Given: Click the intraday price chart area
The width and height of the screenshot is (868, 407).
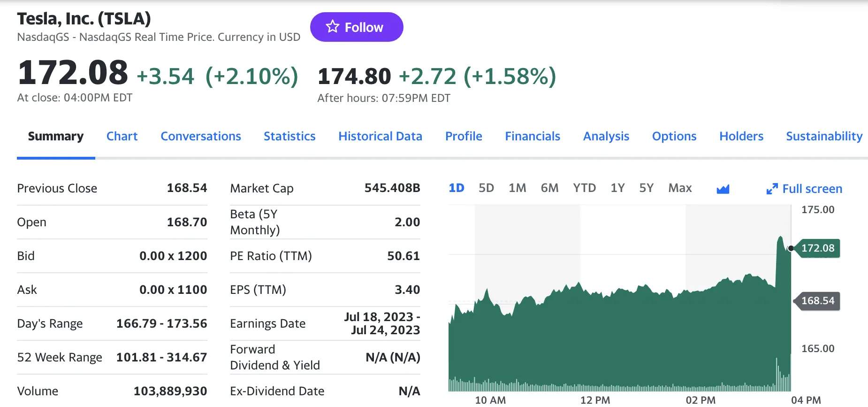Looking at the screenshot, I should [619, 299].
